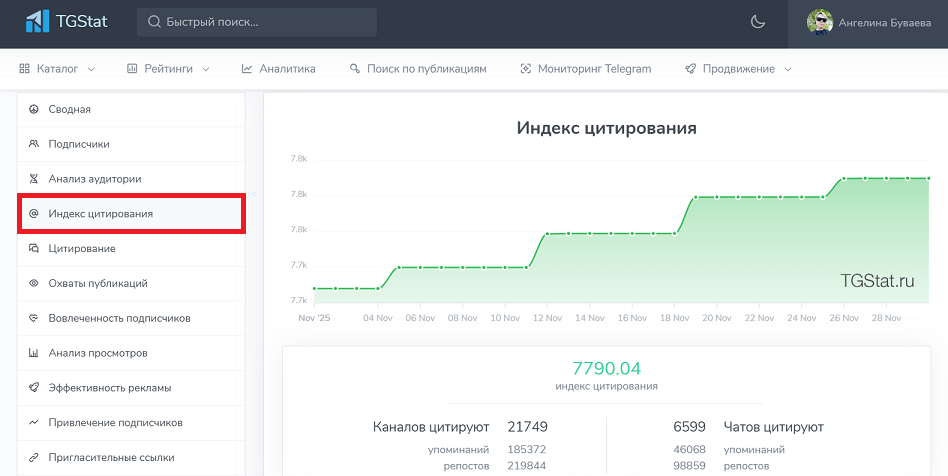Click the Эффективность рекламы megaphone icon
948x476 pixels.
point(34,388)
